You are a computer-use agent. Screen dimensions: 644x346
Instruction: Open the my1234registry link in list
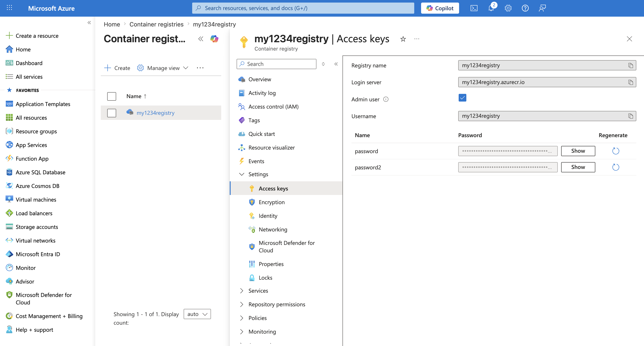(x=155, y=113)
